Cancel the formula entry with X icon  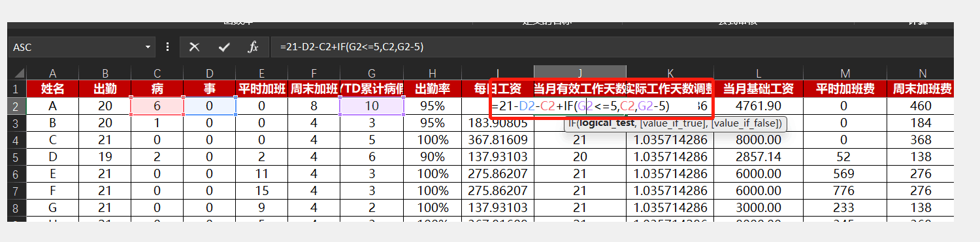(194, 47)
